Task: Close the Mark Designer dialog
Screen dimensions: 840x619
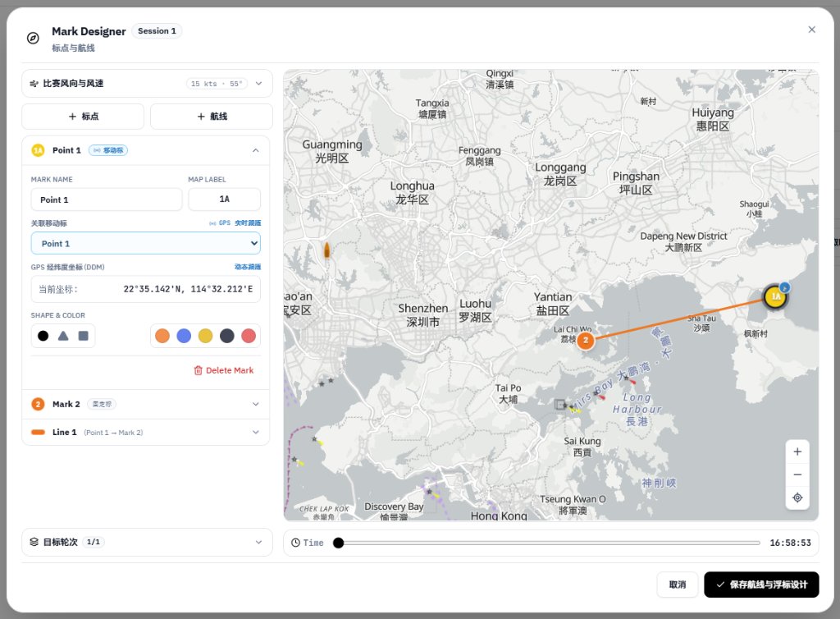Action: click(811, 30)
